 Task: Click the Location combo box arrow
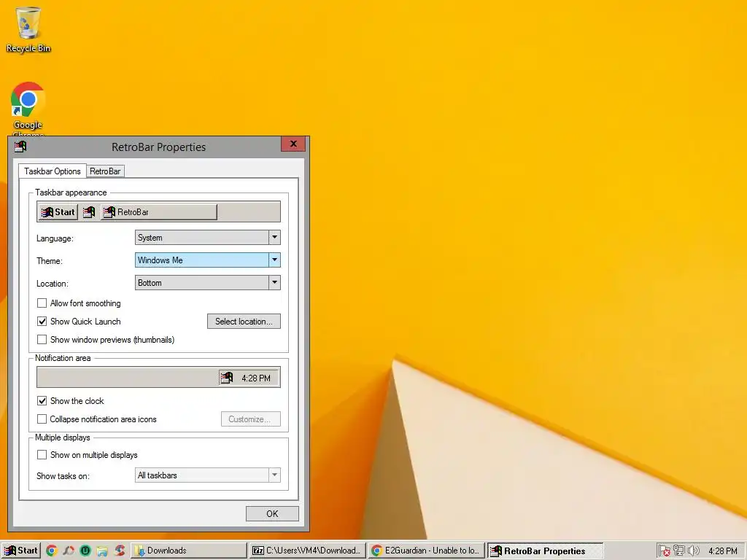point(274,283)
